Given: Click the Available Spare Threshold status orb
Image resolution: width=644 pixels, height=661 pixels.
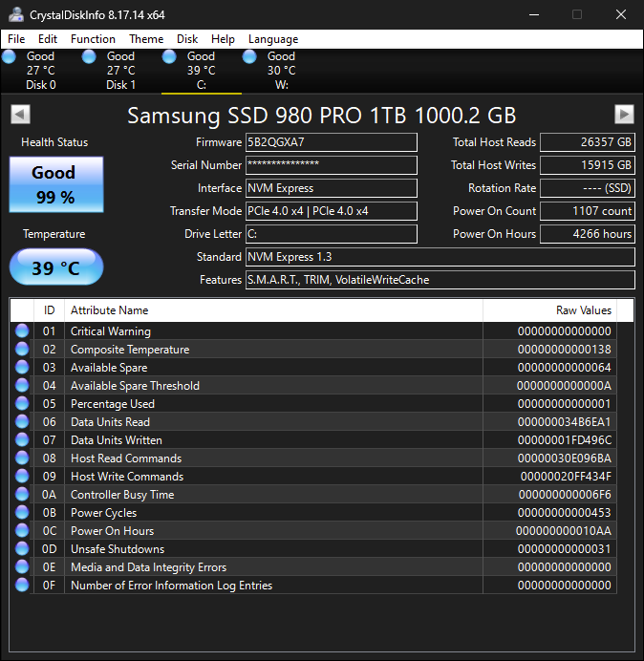Looking at the screenshot, I should 22,385.
